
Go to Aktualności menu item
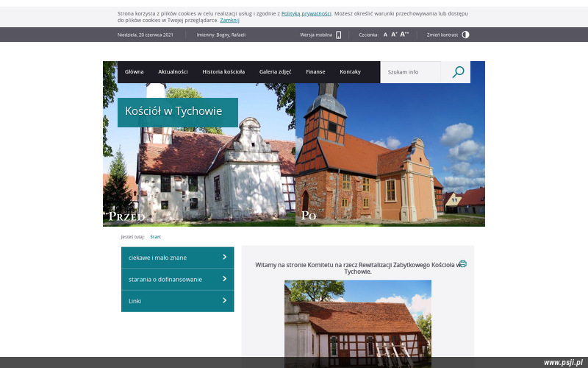pyautogui.click(x=173, y=72)
